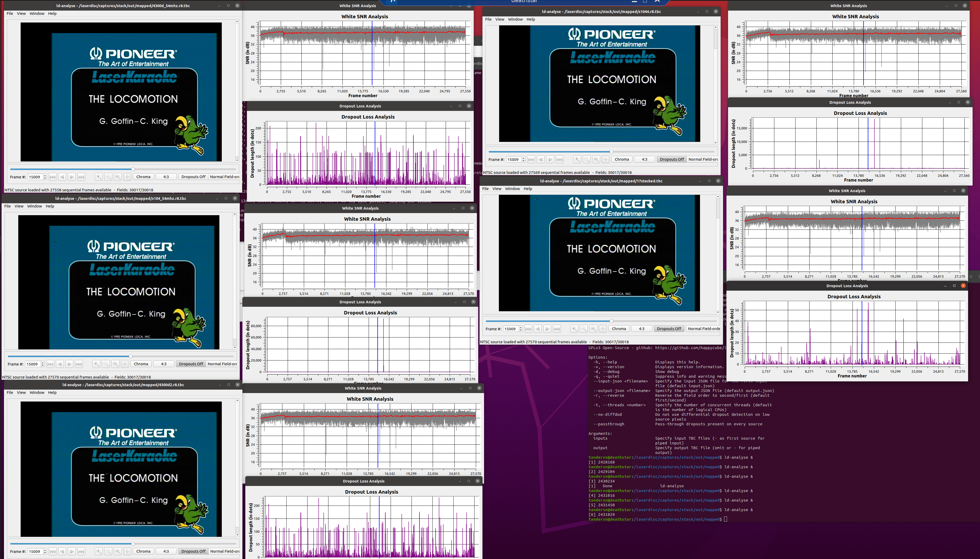This screenshot has width=980, height=559.
Task: Step to next frame in s1044.r8.tbc window
Action: [x=550, y=159]
